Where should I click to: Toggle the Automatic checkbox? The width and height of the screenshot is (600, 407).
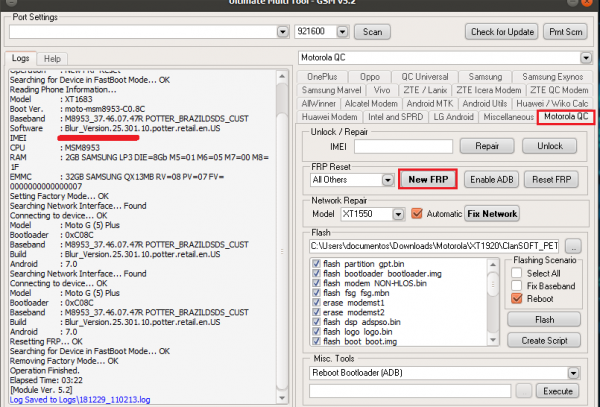pyautogui.click(x=417, y=213)
